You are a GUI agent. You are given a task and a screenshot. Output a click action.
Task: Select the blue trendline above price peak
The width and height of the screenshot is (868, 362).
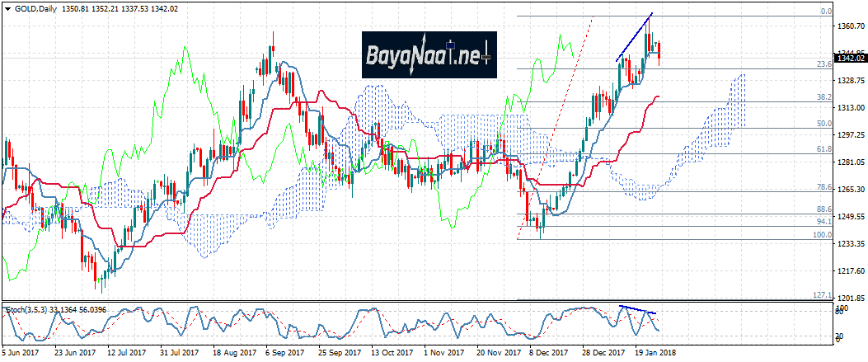tap(635, 37)
